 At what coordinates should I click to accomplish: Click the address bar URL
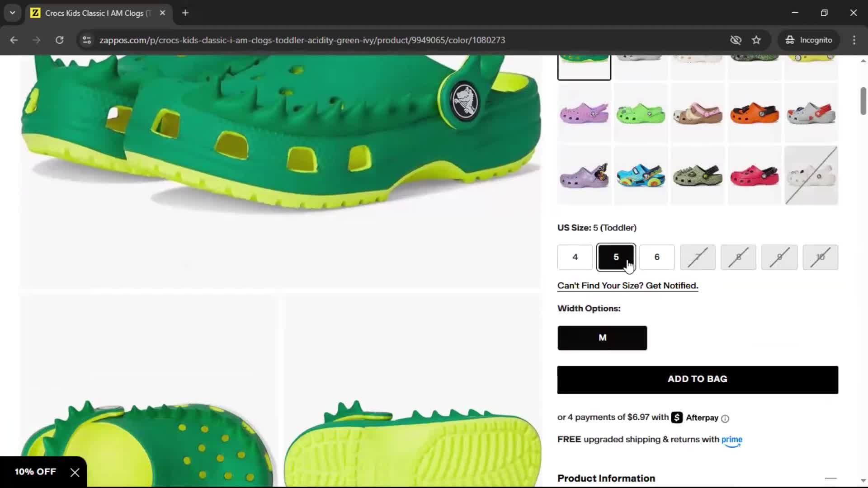(x=302, y=40)
